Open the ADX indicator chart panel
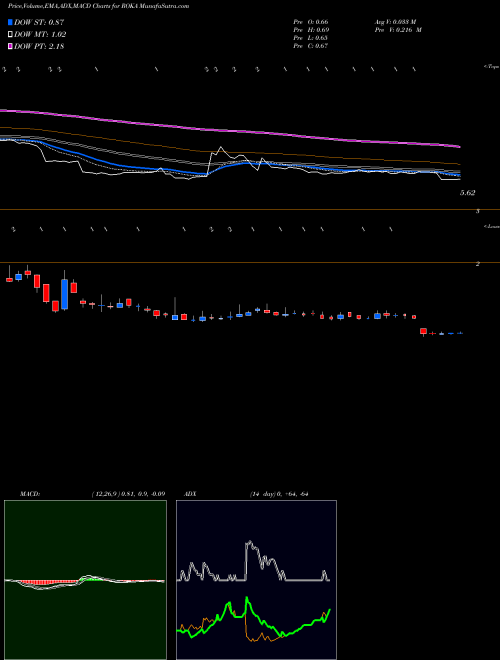 coord(256,580)
